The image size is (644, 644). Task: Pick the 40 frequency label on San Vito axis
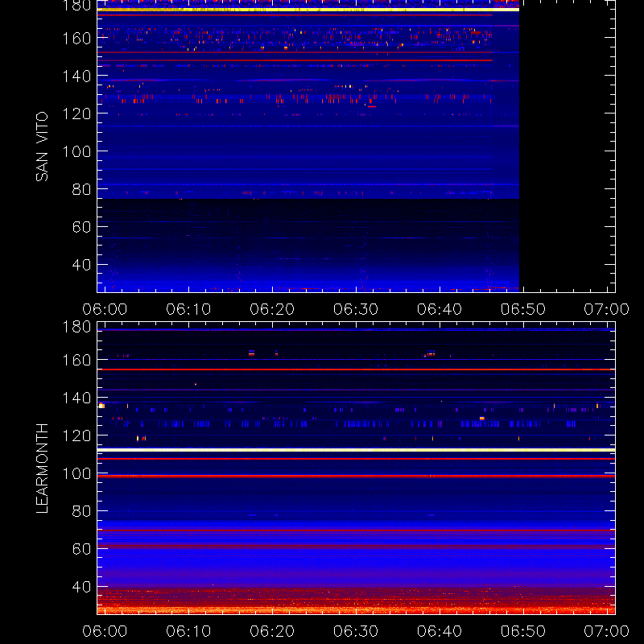point(81,265)
